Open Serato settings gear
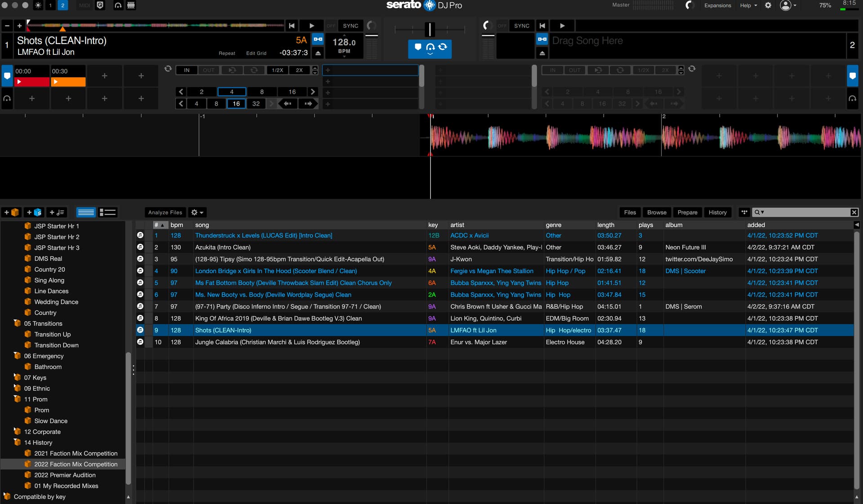The height and width of the screenshot is (504, 863). coord(768,5)
